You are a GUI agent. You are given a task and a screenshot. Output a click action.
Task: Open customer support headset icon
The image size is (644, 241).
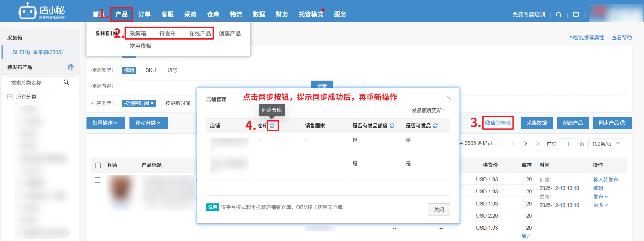click(x=558, y=15)
